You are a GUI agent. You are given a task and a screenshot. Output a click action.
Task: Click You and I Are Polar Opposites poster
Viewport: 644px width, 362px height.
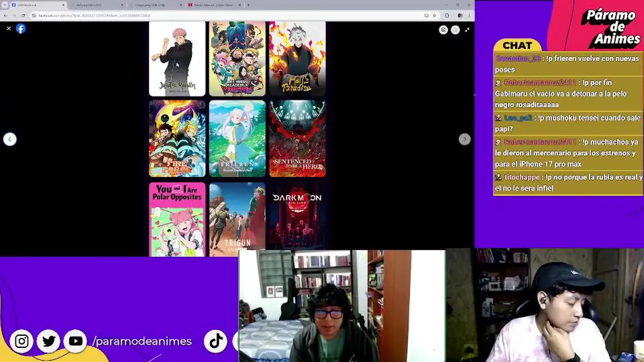[x=177, y=219]
